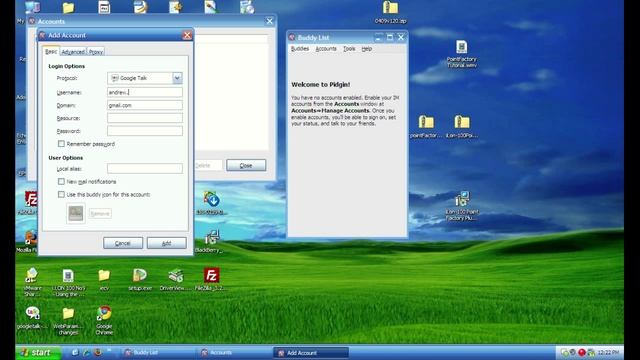Click the Local alias input field
The image size is (640, 360).
pos(144,169)
